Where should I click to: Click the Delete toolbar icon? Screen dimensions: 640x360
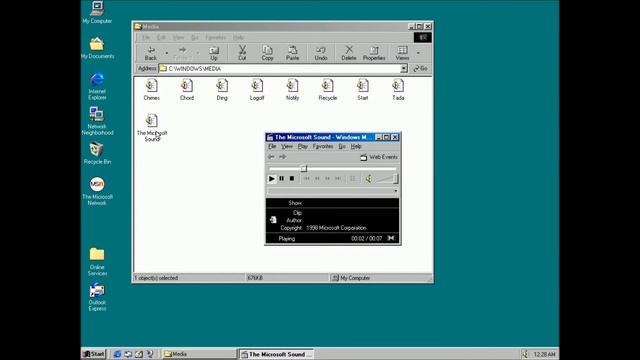349,53
